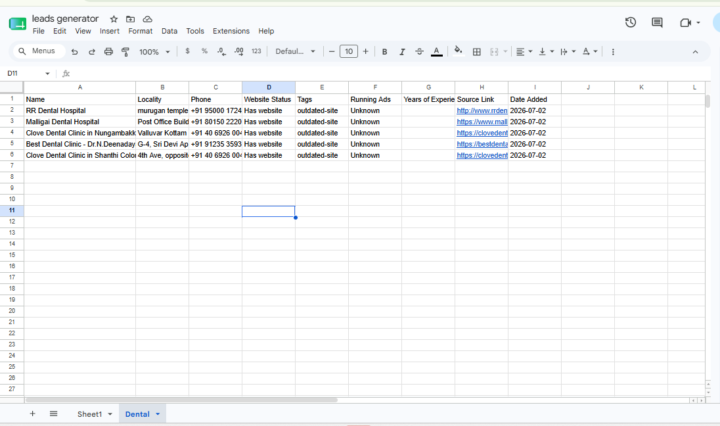The image size is (720, 426).
Task: Click the Strikethrough icon
Action: click(x=419, y=52)
